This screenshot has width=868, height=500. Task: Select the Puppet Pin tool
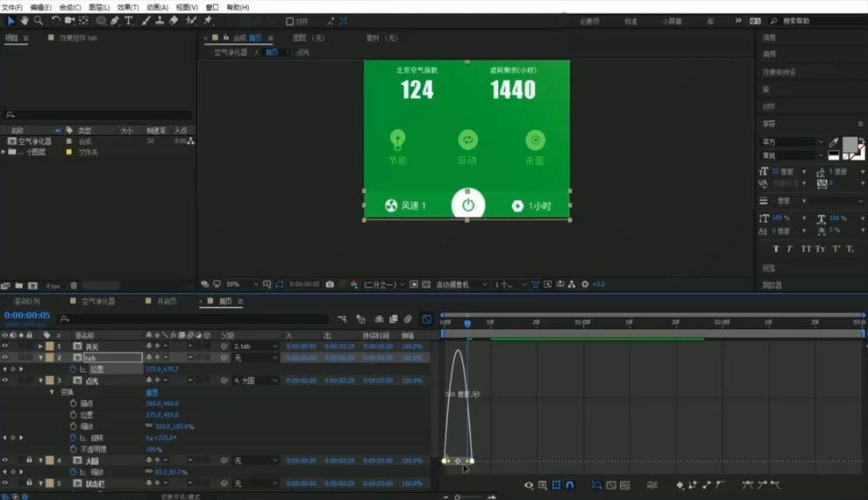(208, 20)
